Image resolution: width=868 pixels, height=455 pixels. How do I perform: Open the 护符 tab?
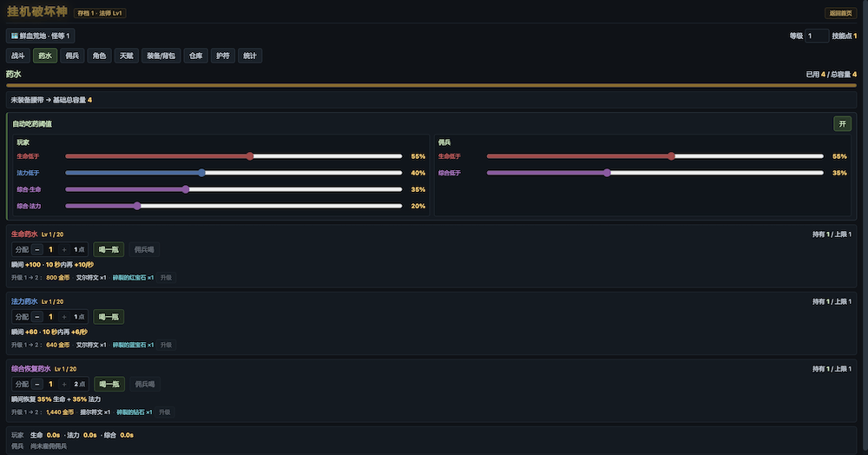click(222, 56)
